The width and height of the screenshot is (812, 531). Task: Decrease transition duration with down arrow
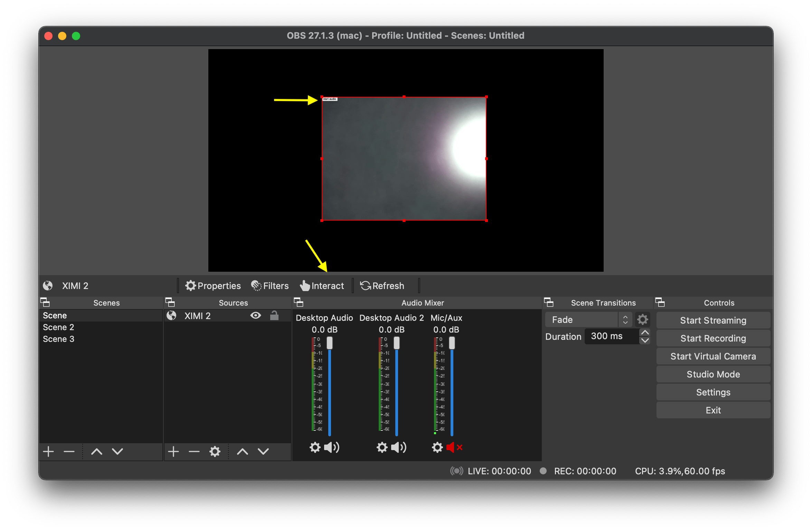(x=645, y=341)
